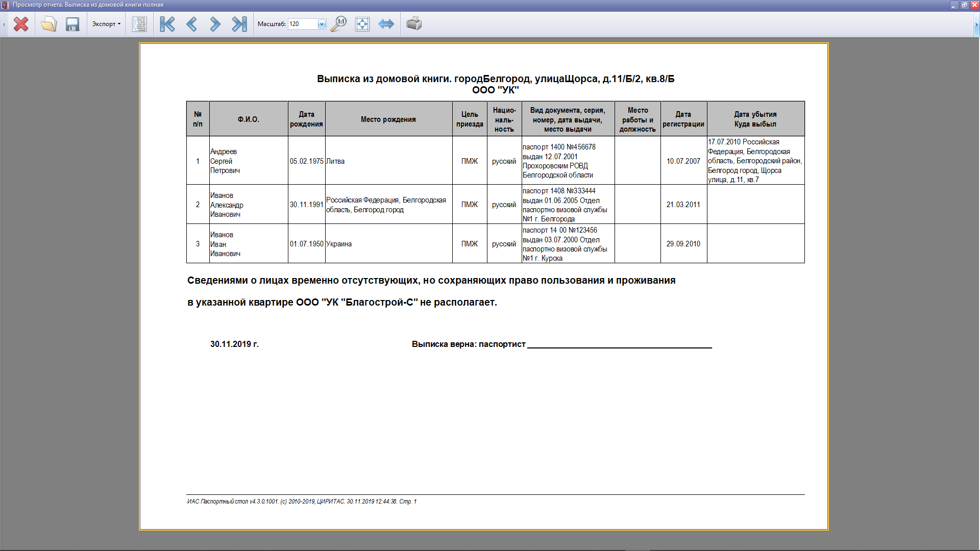
Task: Close the report preview with the red X
Action: pos(21,24)
